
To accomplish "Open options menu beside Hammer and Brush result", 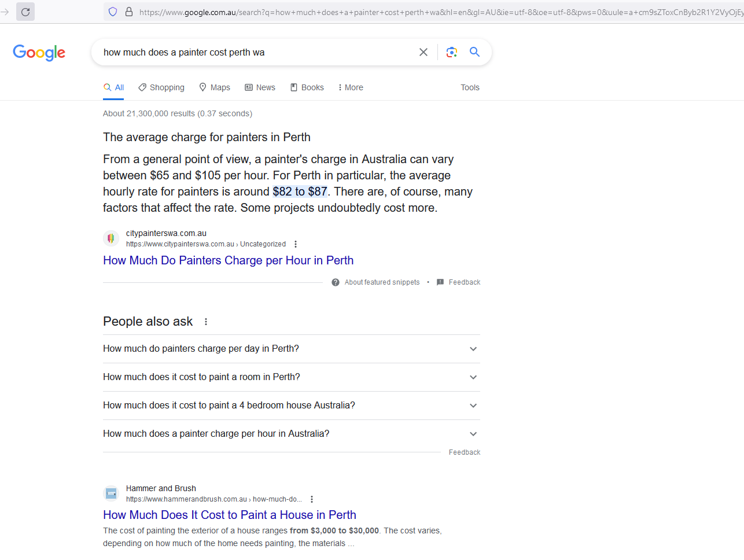I will [x=312, y=499].
